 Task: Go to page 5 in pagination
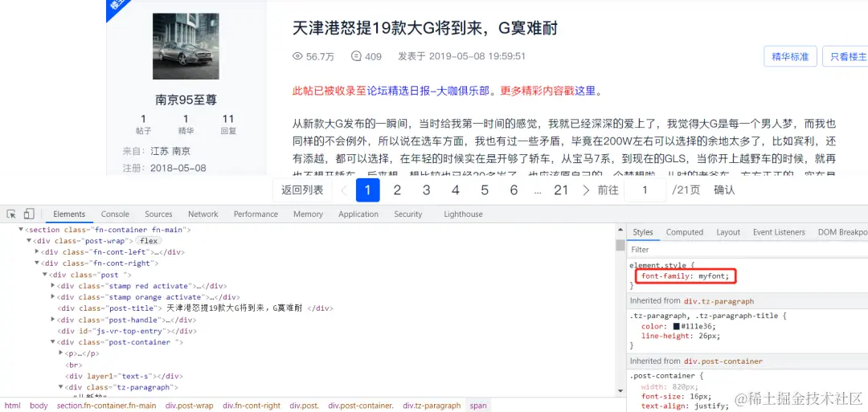pos(485,190)
